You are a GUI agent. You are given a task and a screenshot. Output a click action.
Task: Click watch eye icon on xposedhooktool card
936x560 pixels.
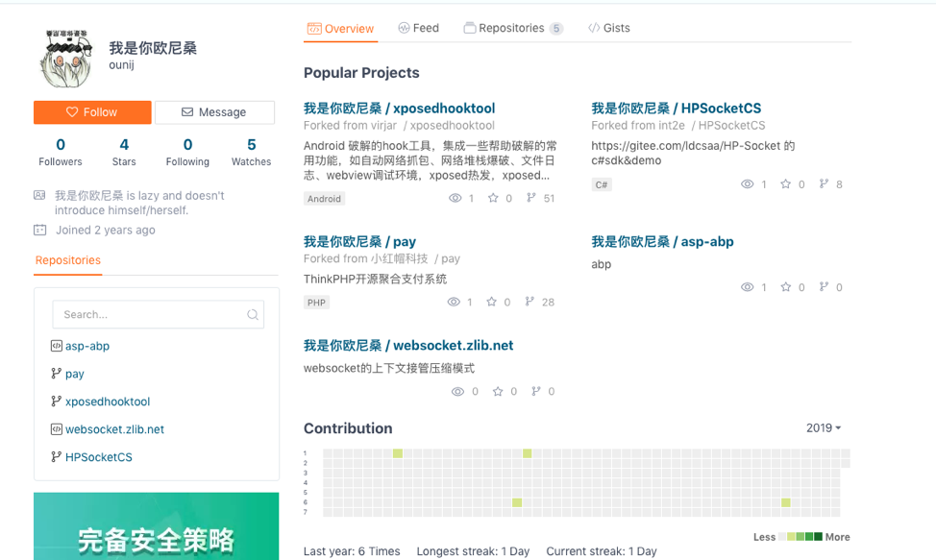click(455, 198)
